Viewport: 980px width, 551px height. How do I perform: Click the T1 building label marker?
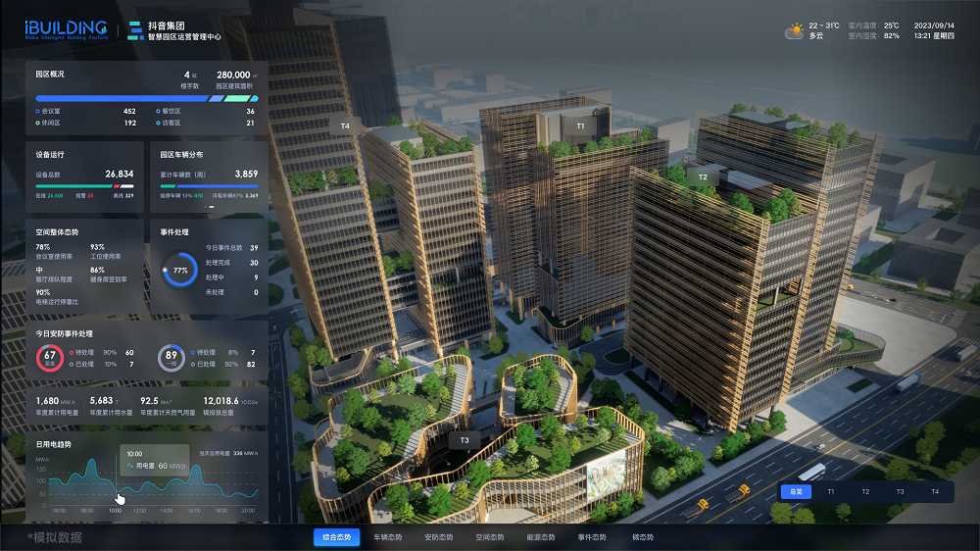click(x=579, y=125)
